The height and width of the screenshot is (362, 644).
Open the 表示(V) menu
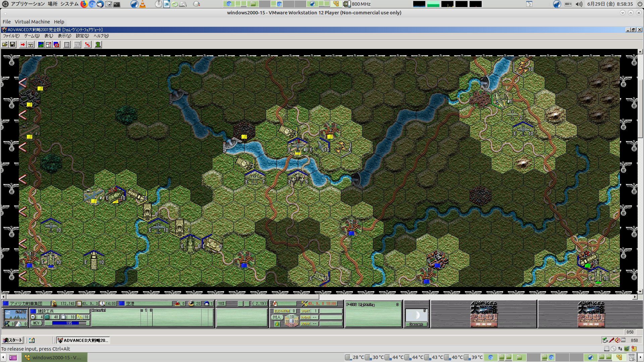point(64,36)
